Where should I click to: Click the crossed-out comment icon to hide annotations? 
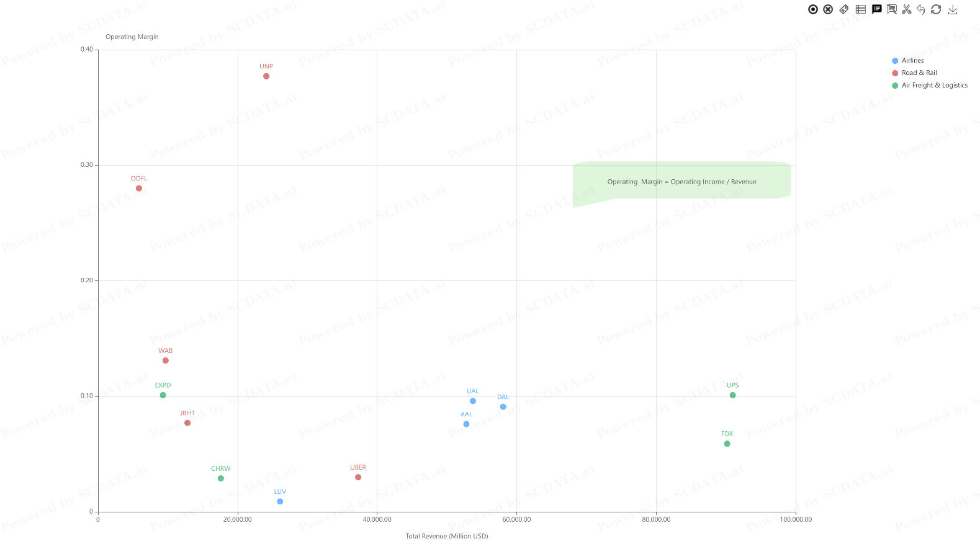pyautogui.click(x=892, y=9)
